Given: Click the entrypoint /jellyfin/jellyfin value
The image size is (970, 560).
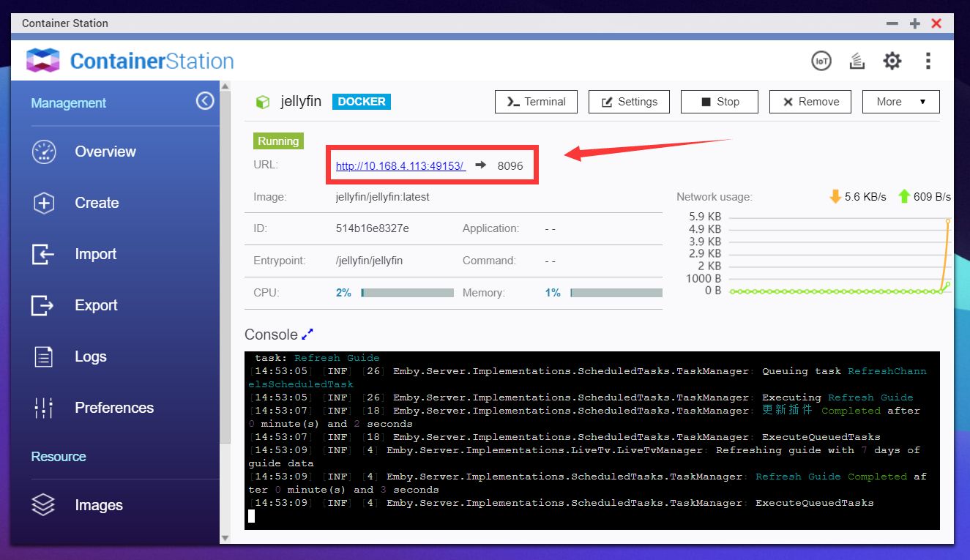Looking at the screenshot, I should tap(369, 261).
